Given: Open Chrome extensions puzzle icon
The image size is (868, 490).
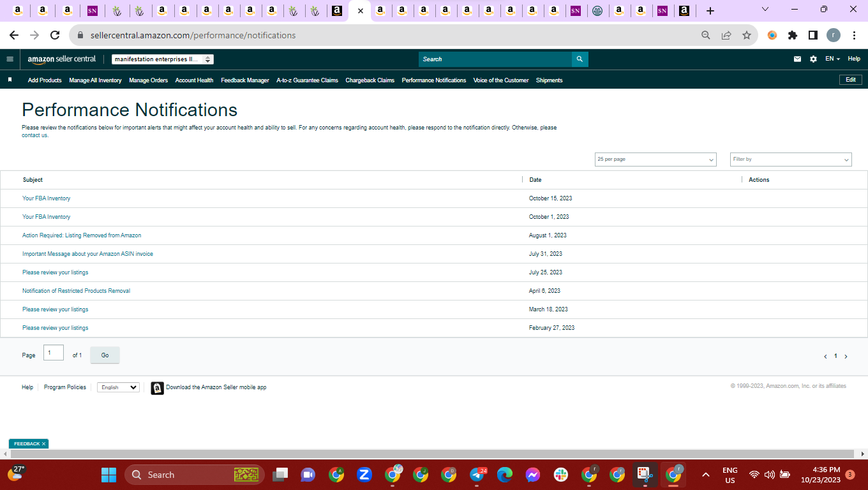Looking at the screenshot, I should 793,35.
